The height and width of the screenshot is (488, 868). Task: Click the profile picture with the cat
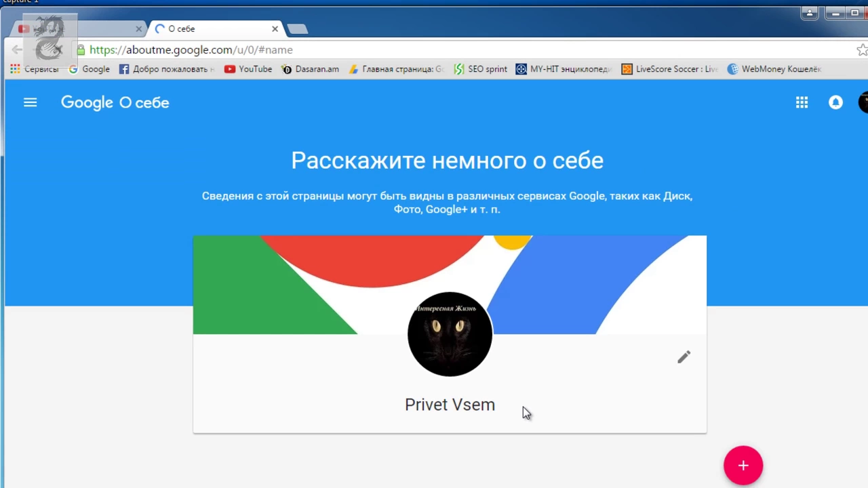[450, 334]
